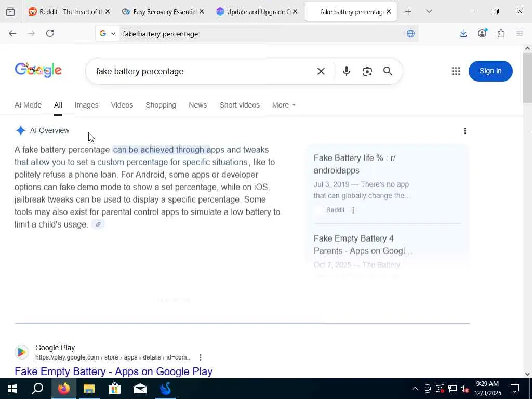532x399 pixels.
Task: Go back to previous page
Action: [x=12, y=33]
